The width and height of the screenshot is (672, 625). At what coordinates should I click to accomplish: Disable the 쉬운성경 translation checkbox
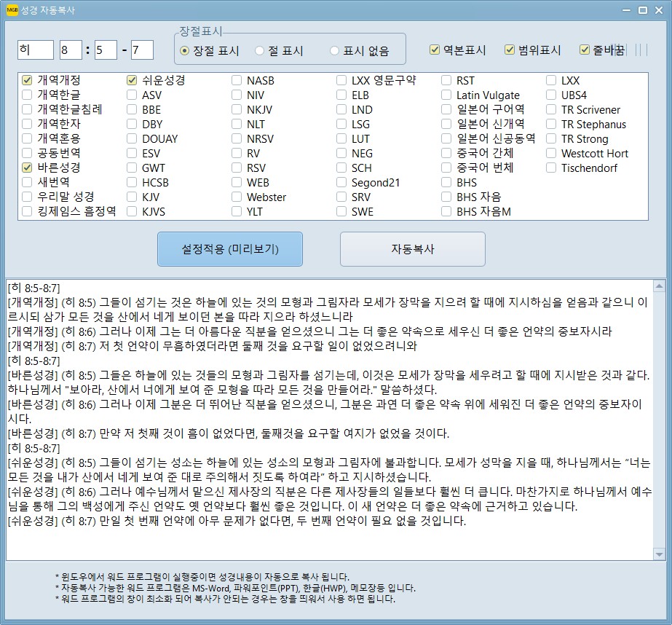tap(133, 81)
